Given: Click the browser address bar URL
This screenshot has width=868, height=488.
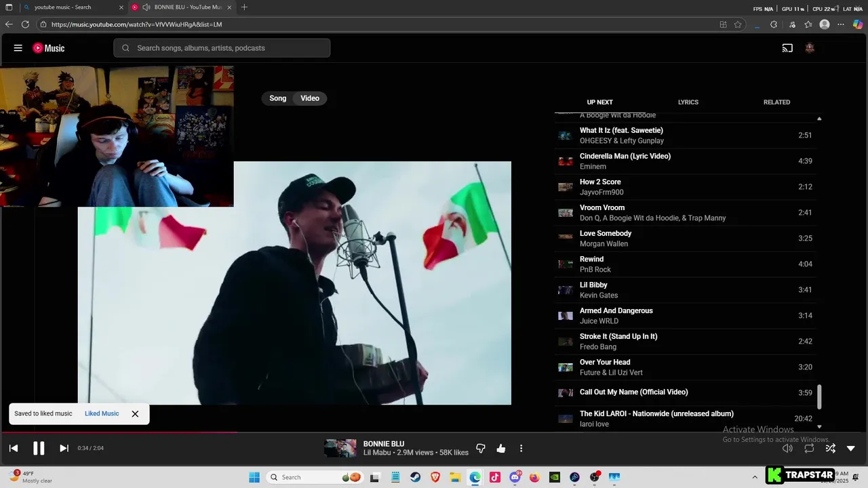Looking at the screenshot, I should 136,24.
